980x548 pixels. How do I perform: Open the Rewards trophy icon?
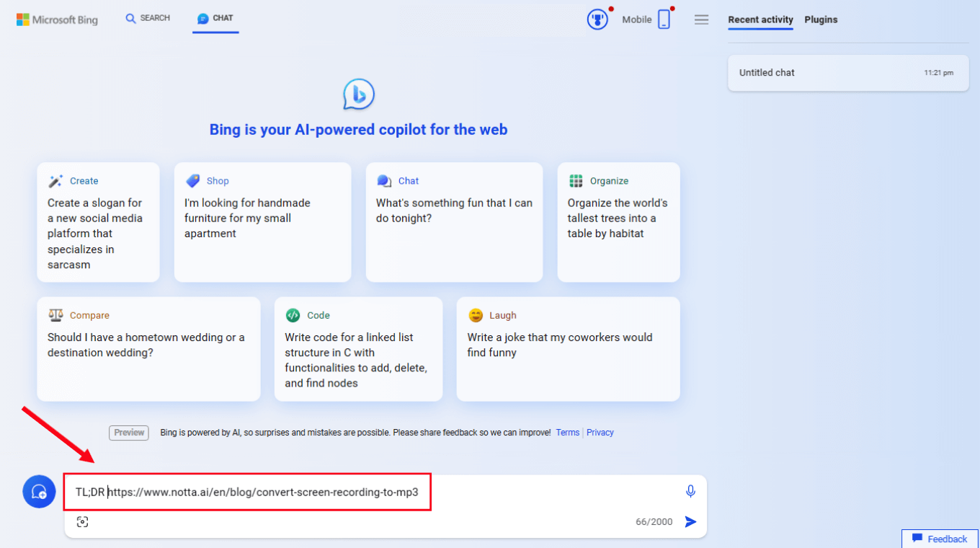coord(597,19)
